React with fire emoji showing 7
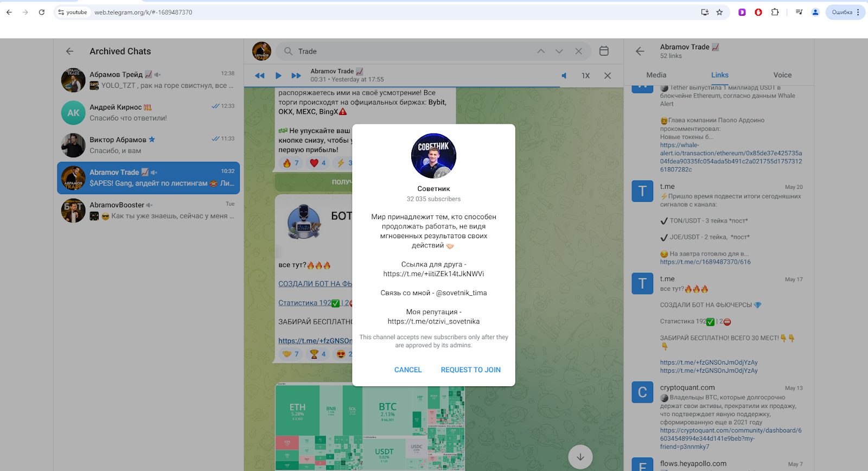868x471 pixels. pyautogui.click(x=291, y=163)
